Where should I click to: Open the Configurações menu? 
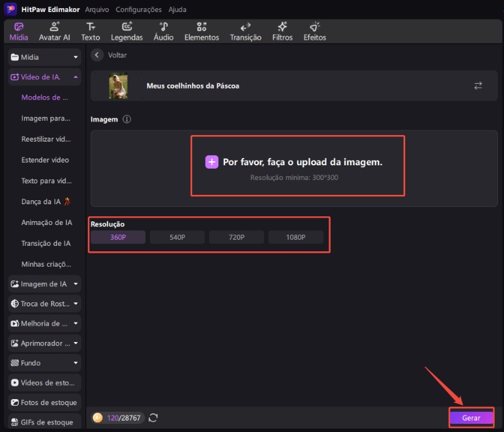tap(138, 9)
